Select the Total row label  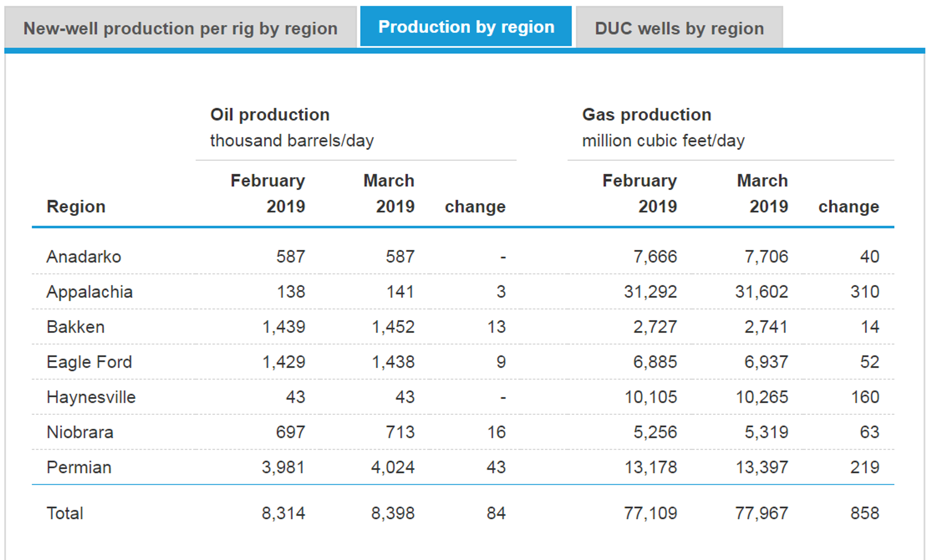pyautogui.click(x=65, y=513)
